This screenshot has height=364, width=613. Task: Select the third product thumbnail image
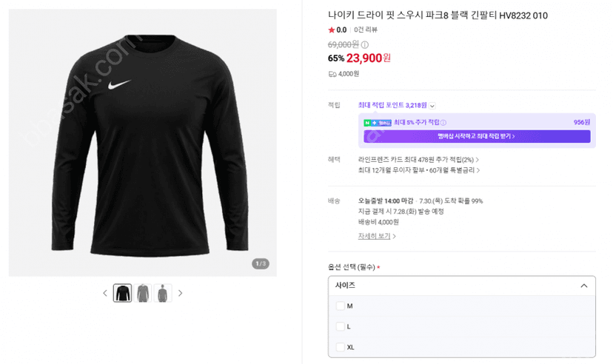(163, 293)
